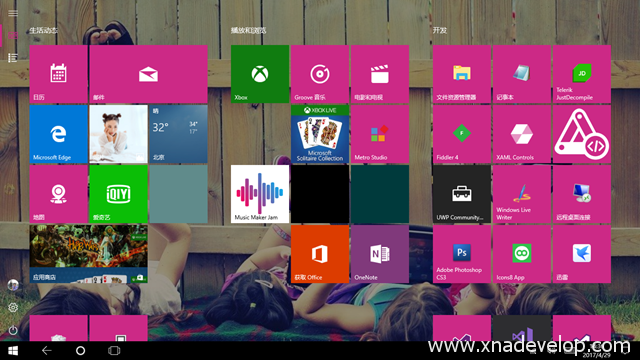The width and height of the screenshot is (640, 360).
Task: Open the Store (应用商店) tile
Action: [x=89, y=254]
